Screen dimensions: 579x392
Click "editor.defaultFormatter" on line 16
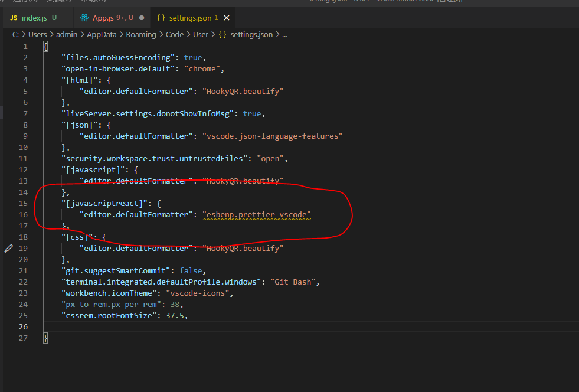point(136,215)
